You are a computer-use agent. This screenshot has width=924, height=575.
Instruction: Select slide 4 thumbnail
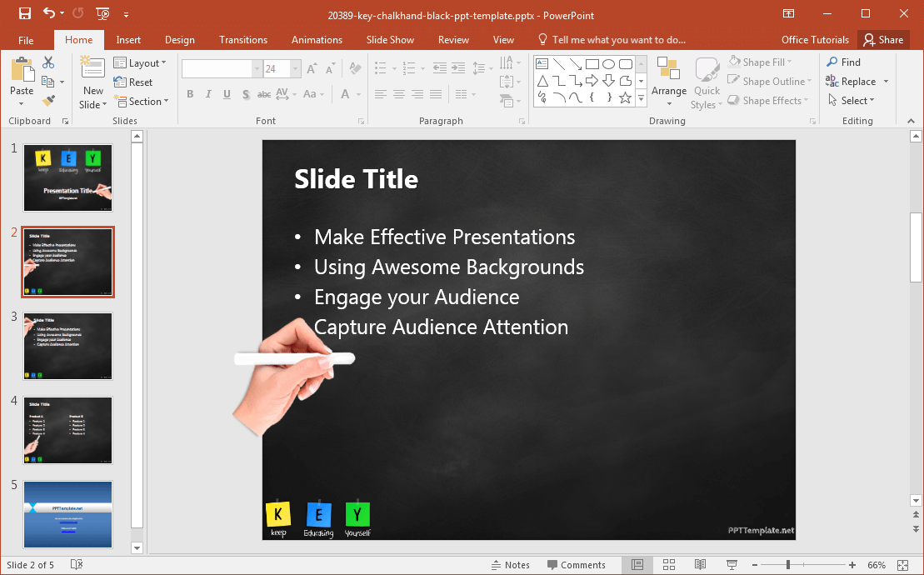67,430
